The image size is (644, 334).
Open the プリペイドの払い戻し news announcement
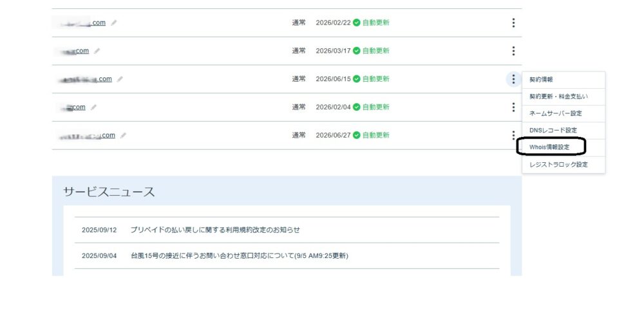214,230
